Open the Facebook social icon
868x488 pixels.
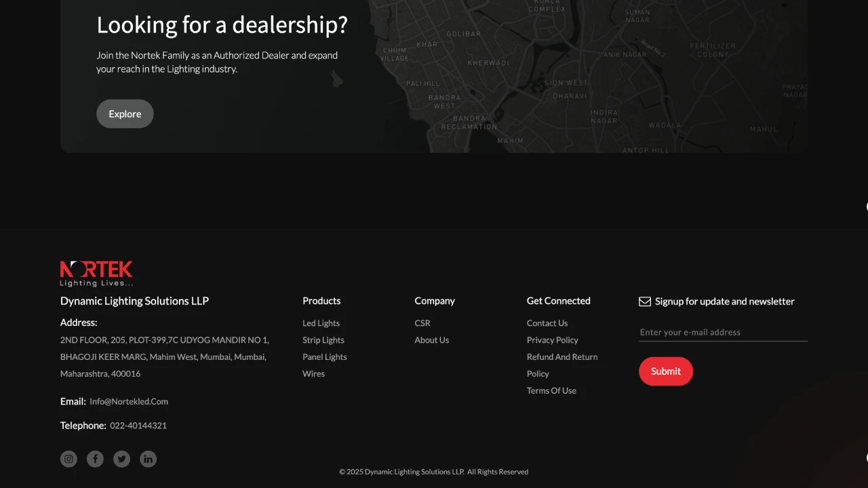pos(95,459)
